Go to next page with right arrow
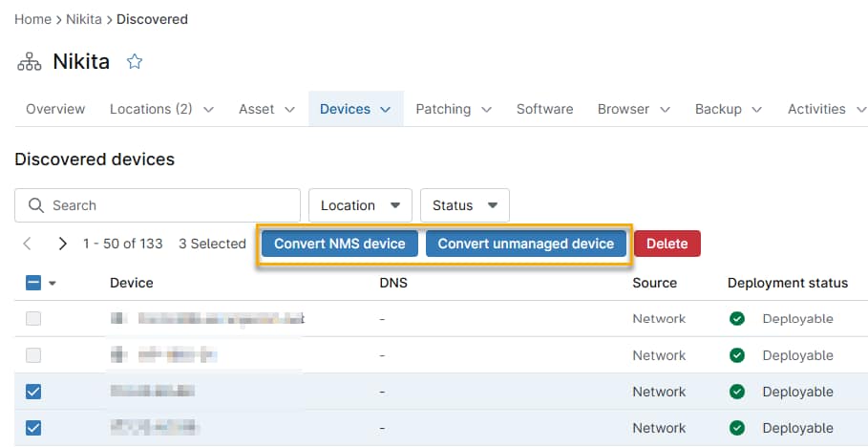This screenshot has height=447, width=868. tap(62, 244)
